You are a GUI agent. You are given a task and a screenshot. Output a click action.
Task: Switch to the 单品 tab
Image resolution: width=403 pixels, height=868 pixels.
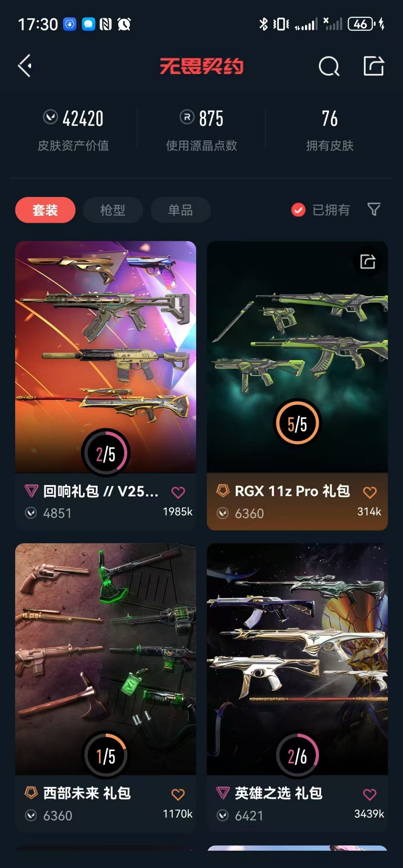coord(181,210)
